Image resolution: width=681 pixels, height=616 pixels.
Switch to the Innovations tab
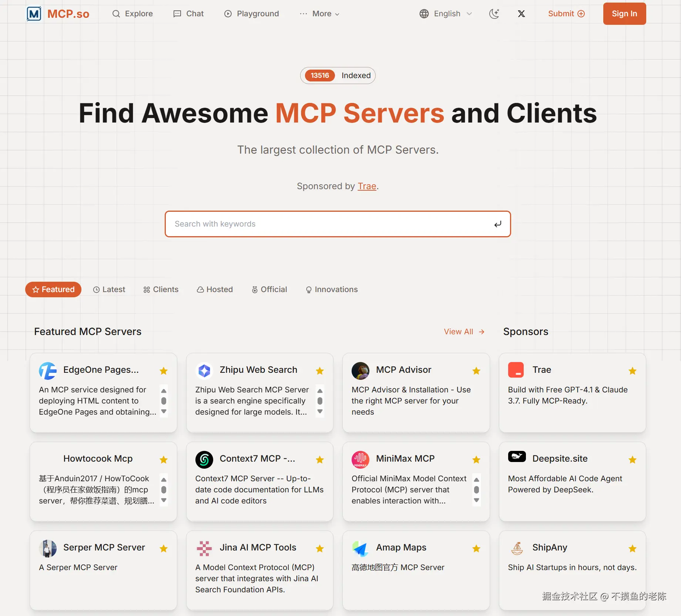[332, 289]
